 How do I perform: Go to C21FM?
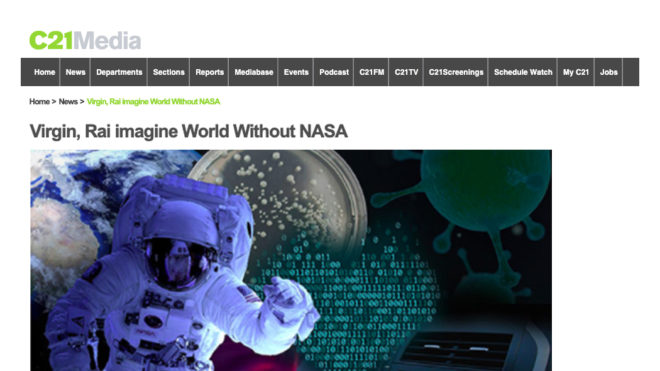(x=371, y=72)
